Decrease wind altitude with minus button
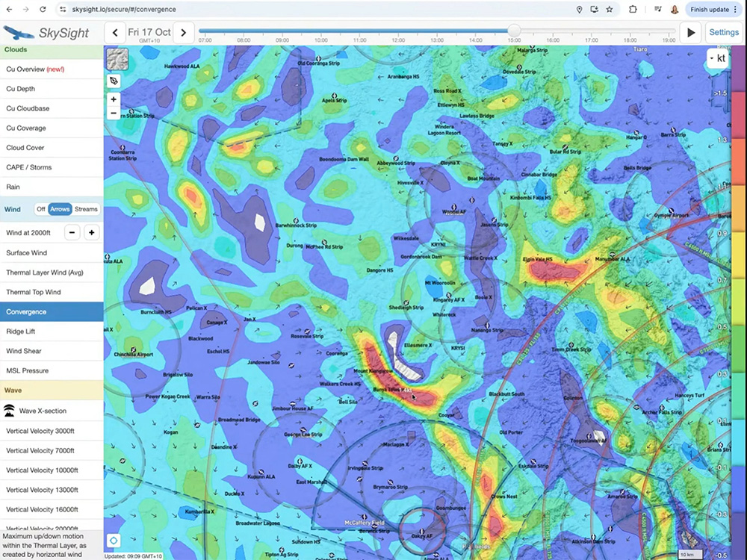Screen dimensions: 747x560 point(72,233)
